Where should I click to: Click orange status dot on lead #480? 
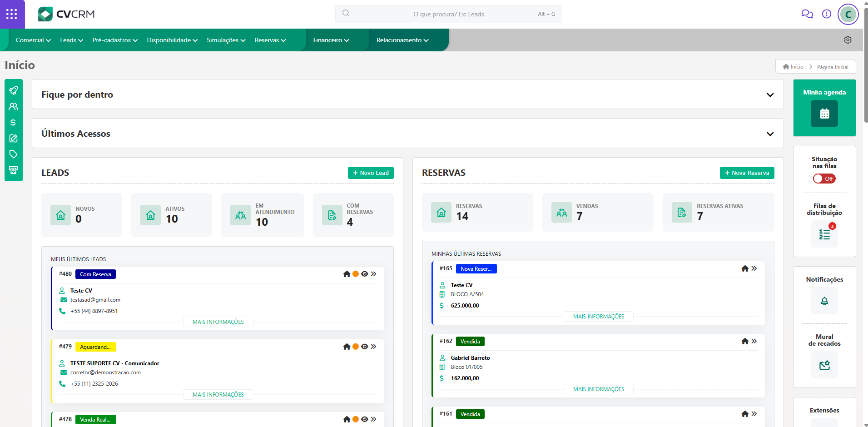pos(356,274)
